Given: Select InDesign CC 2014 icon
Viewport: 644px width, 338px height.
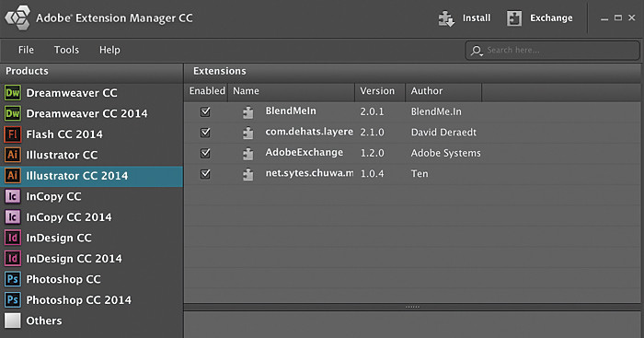Looking at the screenshot, I should coord(13,259).
